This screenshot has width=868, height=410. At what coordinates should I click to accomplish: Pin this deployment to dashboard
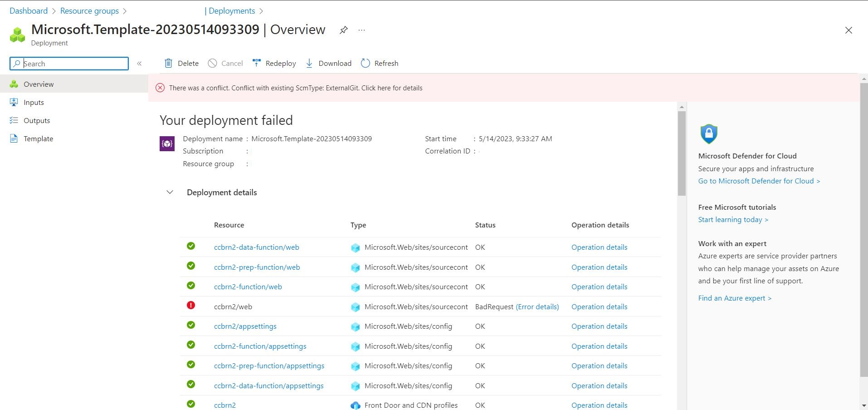[343, 30]
